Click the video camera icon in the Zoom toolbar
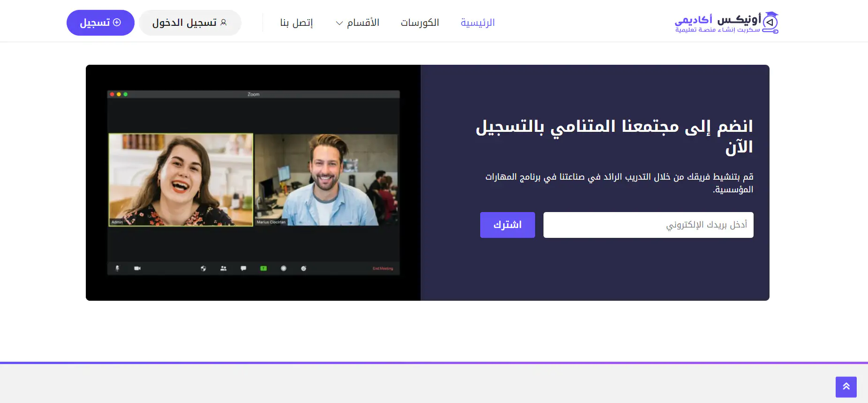 click(137, 268)
